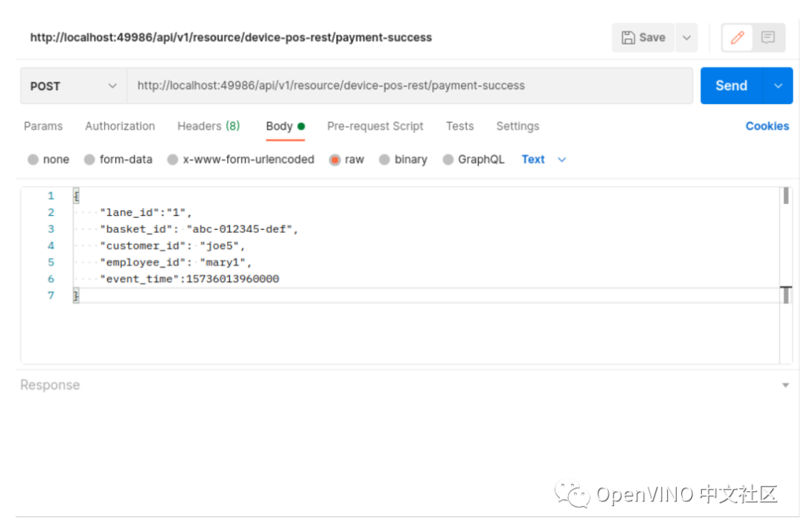Switch to the Tests tab

pyautogui.click(x=460, y=126)
